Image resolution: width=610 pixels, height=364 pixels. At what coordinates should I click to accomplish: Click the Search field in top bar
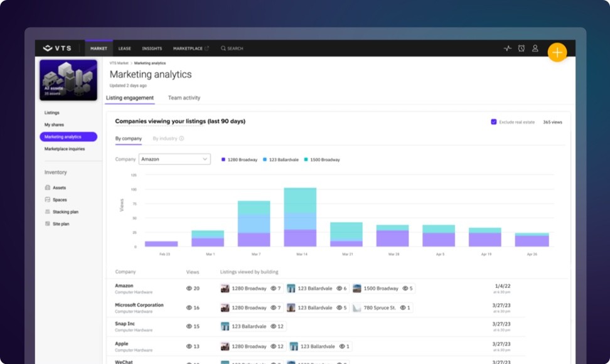[232, 48]
